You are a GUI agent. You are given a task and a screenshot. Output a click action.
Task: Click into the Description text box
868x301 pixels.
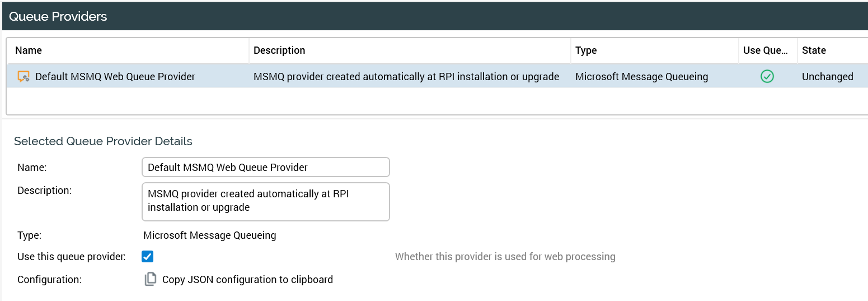click(x=266, y=201)
